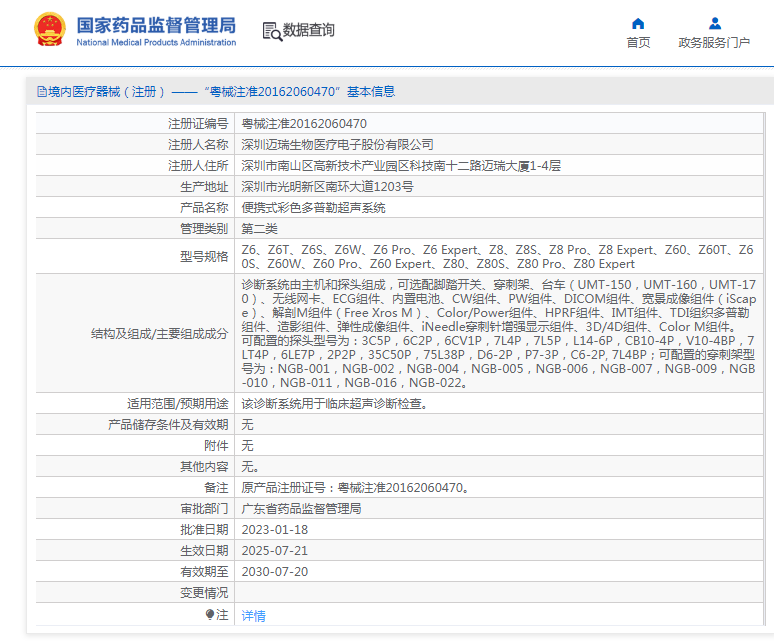Click product name 便携式彩色多普勒超声系统
Image resolution: width=774 pixels, height=642 pixels.
314,208
